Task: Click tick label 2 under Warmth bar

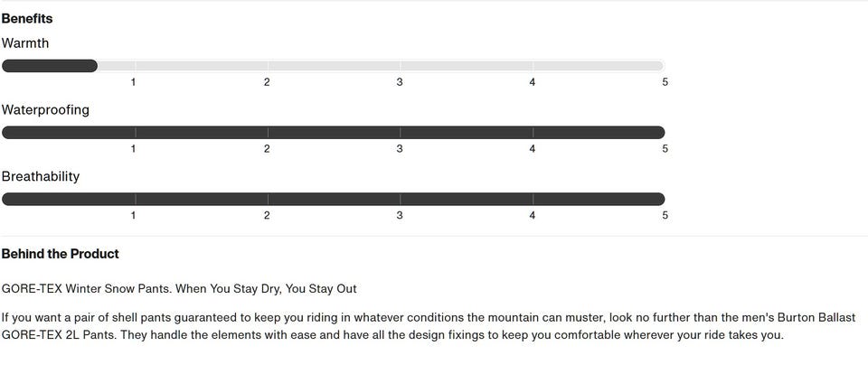Action: pyautogui.click(x=267, y=82)
